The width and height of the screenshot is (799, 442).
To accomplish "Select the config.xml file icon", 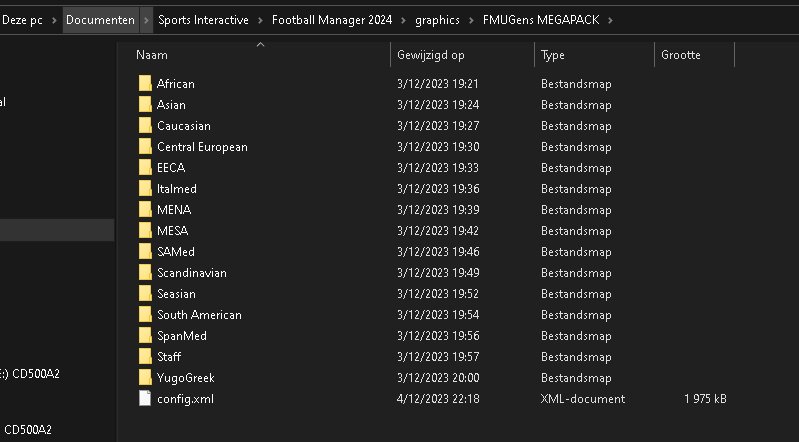I will (x=145, y=399).
